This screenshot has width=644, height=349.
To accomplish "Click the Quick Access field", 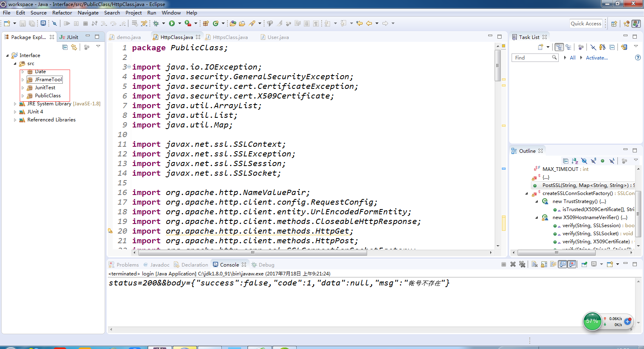I will click(x=586, y=24).
